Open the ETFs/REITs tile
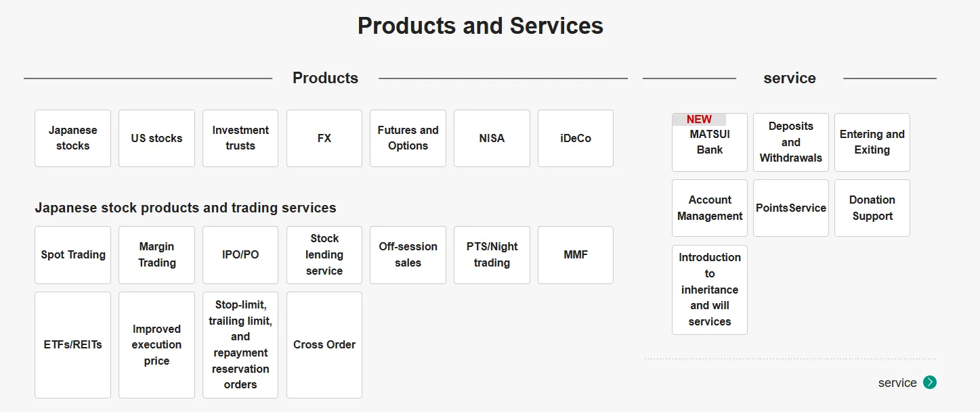This screenshot has width=980, height=412. (x=72, y=345)
